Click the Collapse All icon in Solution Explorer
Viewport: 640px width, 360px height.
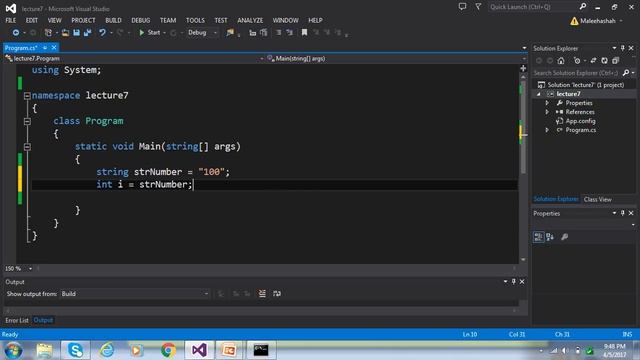[616, 61]
